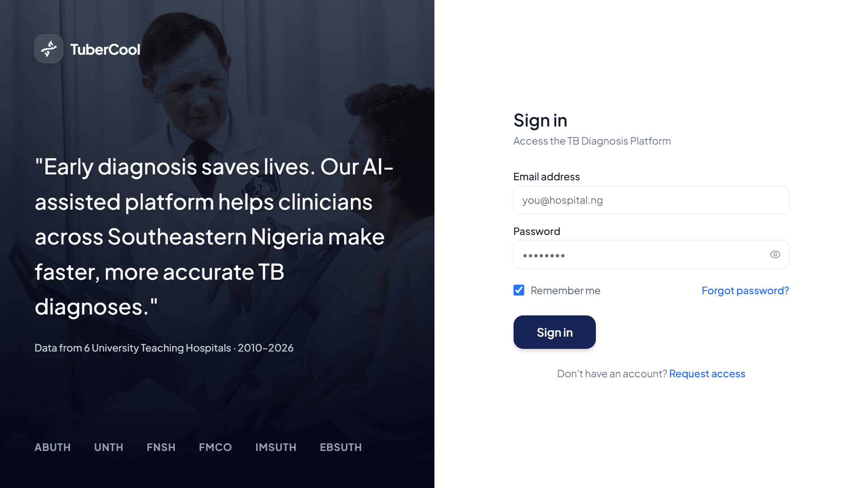Screen dimensions: 868x488
Task: Open the Forgot password? link
Action: pyautogui.click(x=745, y=291)
